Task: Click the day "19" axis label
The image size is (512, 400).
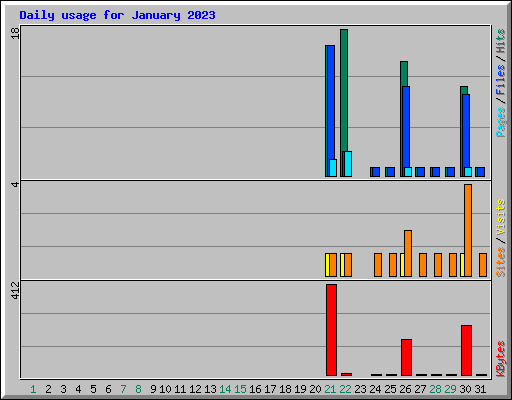Action: [300, 389]
